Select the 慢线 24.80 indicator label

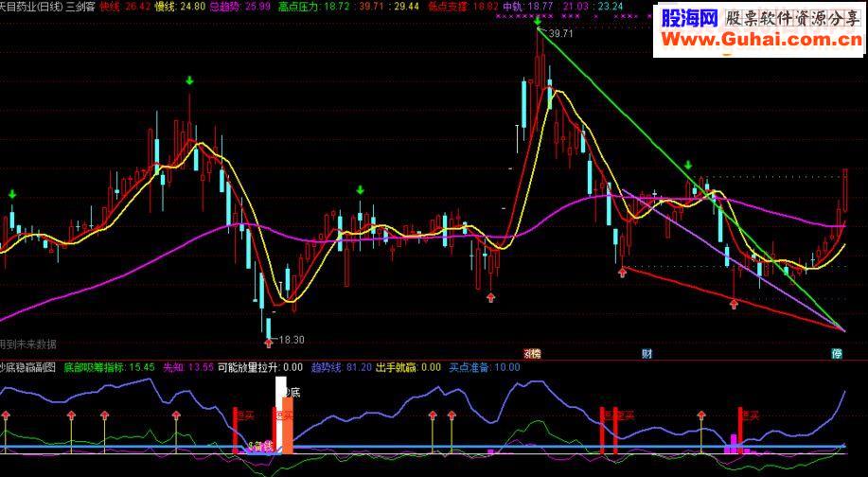[x=180, y=6]
